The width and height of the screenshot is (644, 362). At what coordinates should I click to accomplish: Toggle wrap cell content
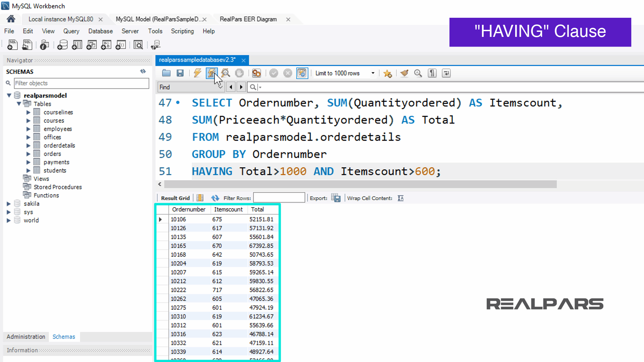click(x=400, y=198)
